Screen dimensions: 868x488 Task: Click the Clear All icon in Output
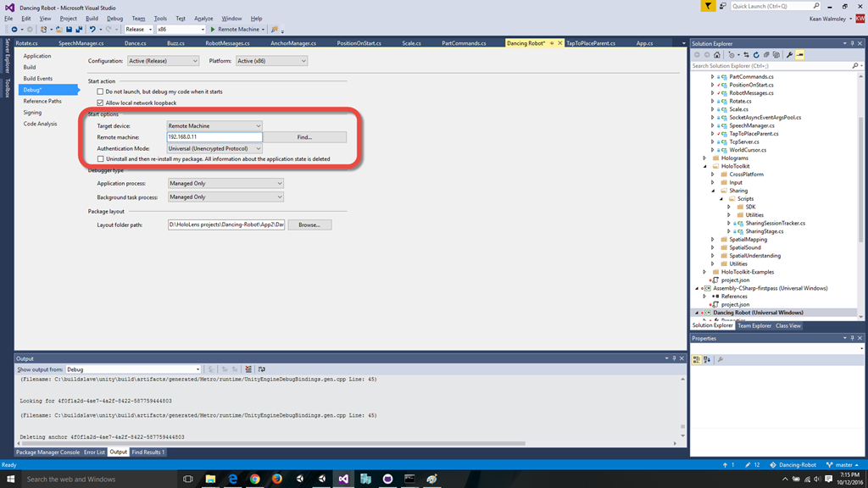pyautogui.click(x=248, y=369)
